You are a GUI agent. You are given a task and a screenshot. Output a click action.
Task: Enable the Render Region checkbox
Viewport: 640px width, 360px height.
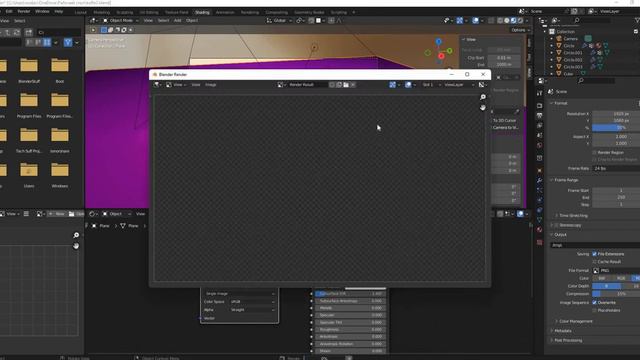[x=594, y=153]
